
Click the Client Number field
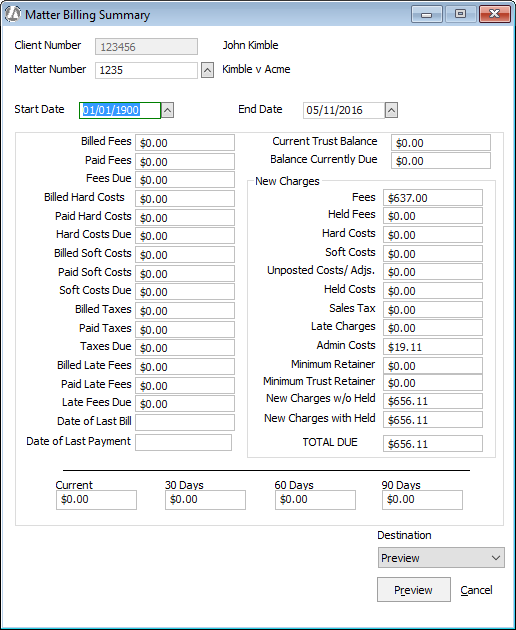point(146,47)
